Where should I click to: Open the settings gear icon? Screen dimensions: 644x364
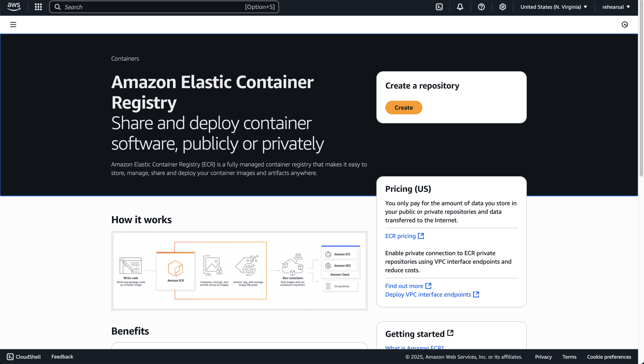tap(502, 7)
